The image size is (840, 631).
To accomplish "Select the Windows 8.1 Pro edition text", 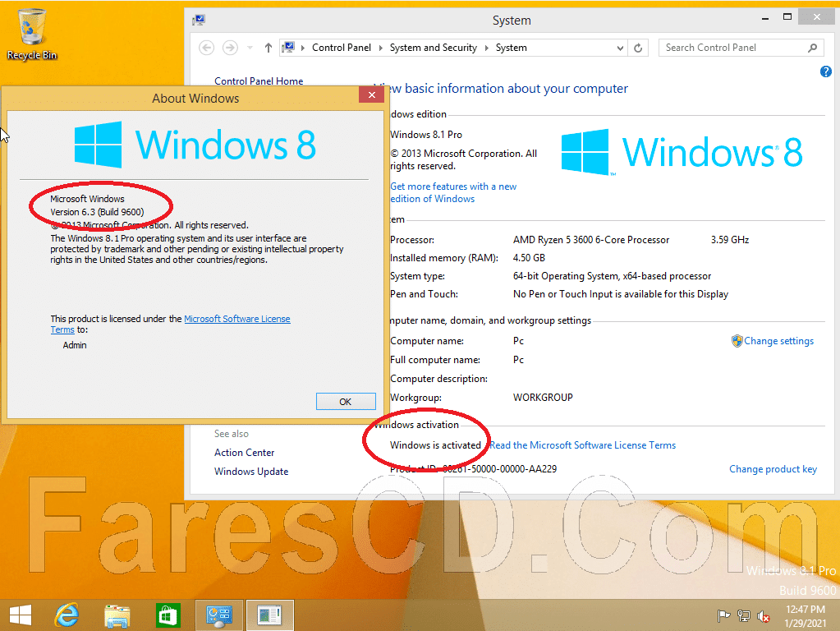I will [426, 135].
